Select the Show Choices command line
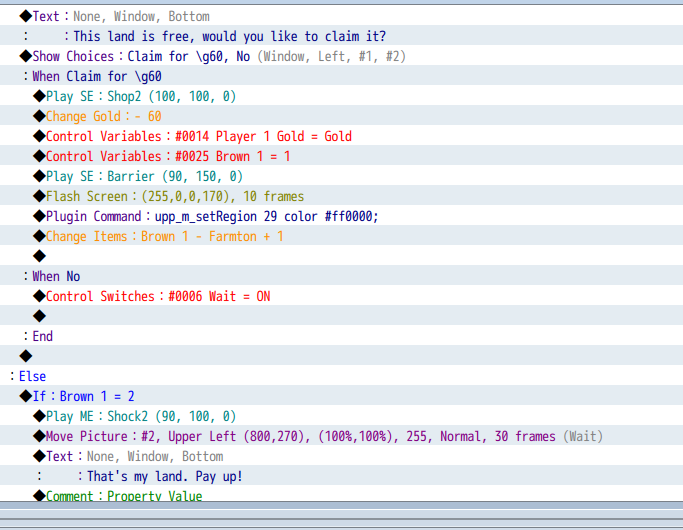Viewport: 683px width, 530px height. (x=342, y=56)
